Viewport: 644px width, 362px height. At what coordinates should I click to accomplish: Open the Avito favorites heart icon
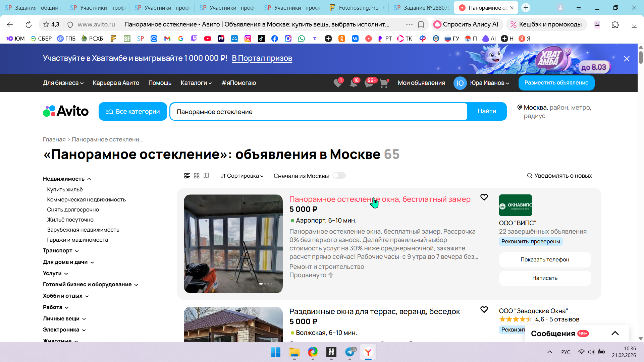tap(338, 83)
